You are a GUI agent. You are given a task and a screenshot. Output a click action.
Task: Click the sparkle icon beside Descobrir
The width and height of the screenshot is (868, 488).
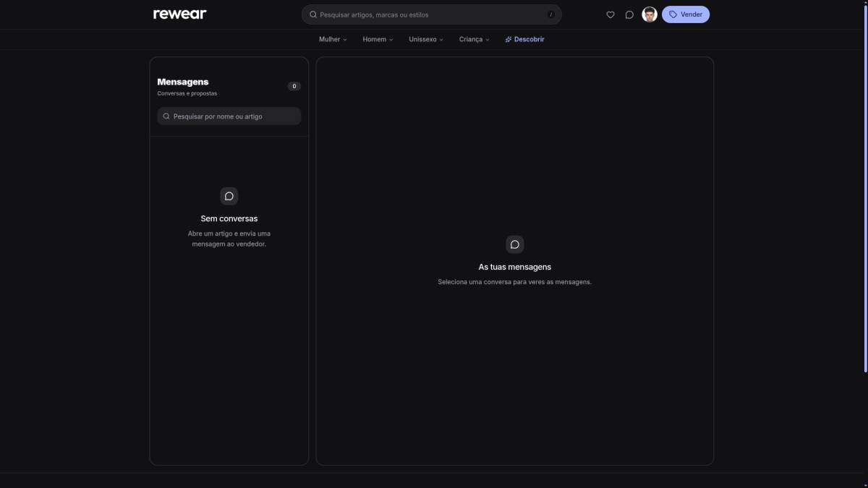[x=509, y=39]
